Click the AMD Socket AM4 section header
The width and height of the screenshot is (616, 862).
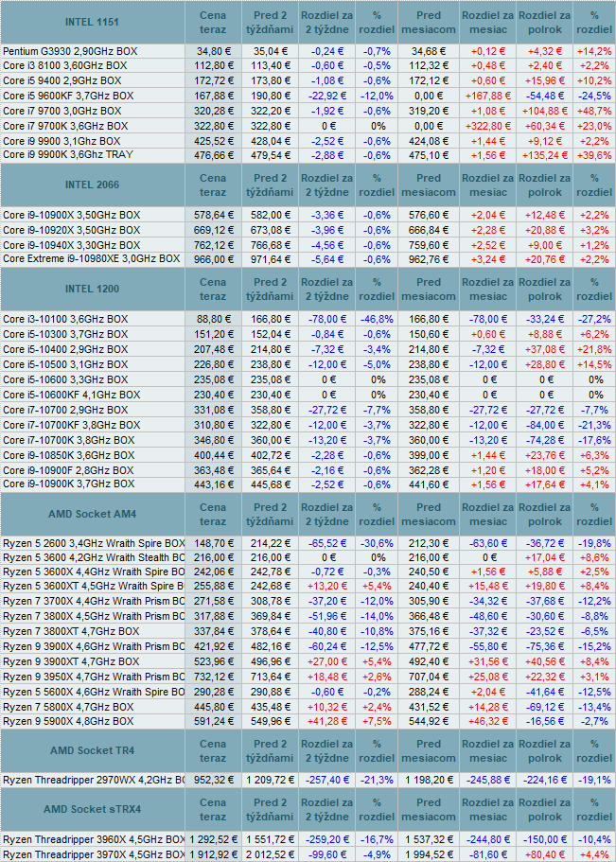tap(92, 515)
